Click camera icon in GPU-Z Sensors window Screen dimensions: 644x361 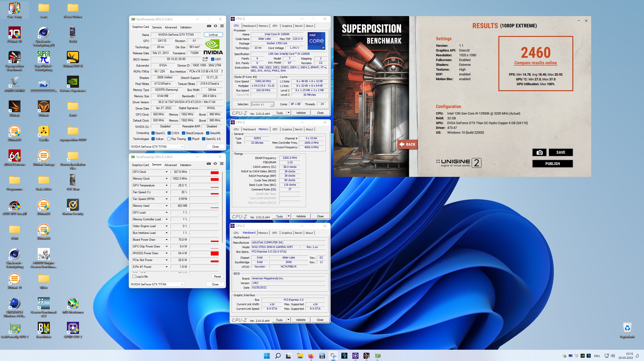pyautogui.click(x=209, y=164)
